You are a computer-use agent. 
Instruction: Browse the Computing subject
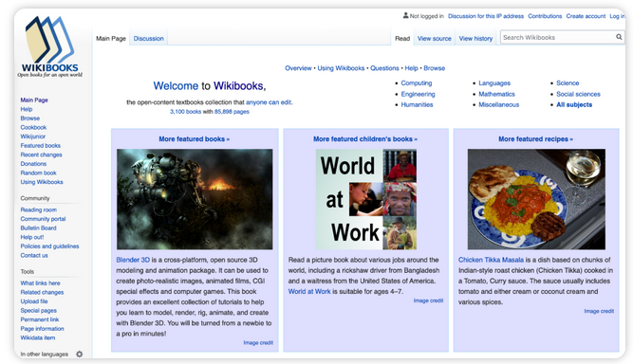(417, 83)
